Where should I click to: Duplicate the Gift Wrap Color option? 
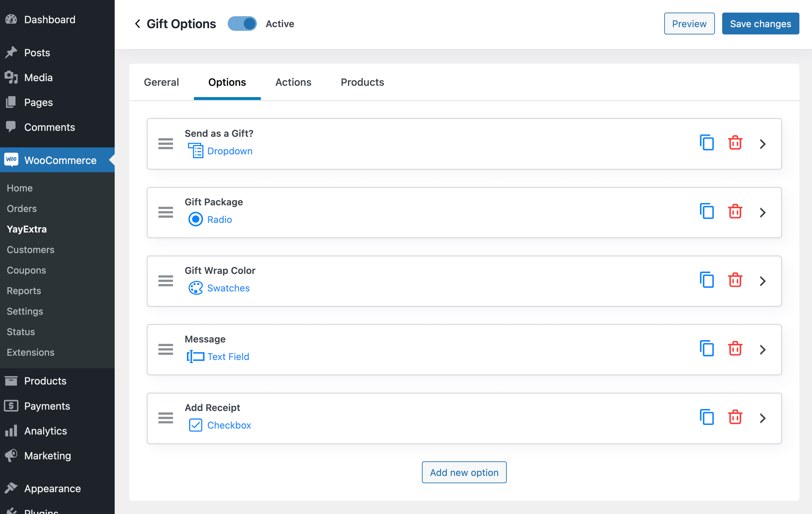point(707,280)
